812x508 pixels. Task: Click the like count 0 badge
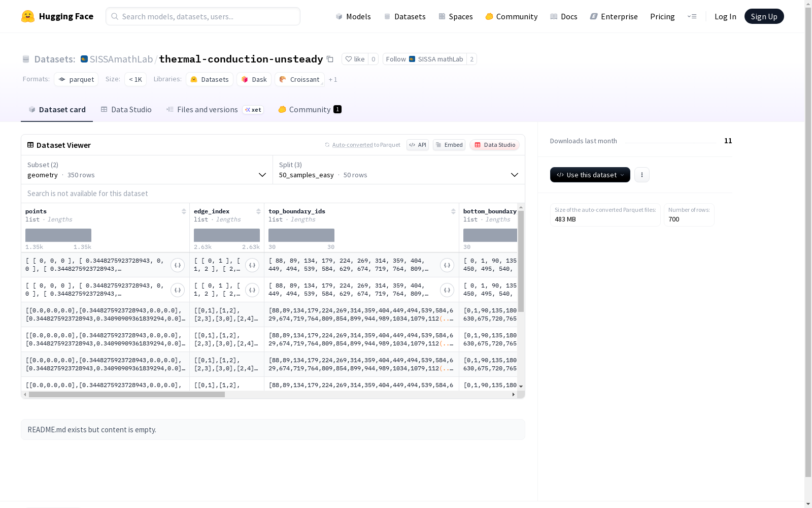tap(373, 59)
